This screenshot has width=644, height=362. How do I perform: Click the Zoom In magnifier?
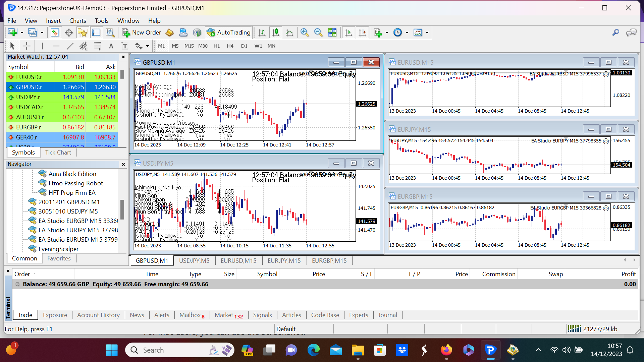305,33
